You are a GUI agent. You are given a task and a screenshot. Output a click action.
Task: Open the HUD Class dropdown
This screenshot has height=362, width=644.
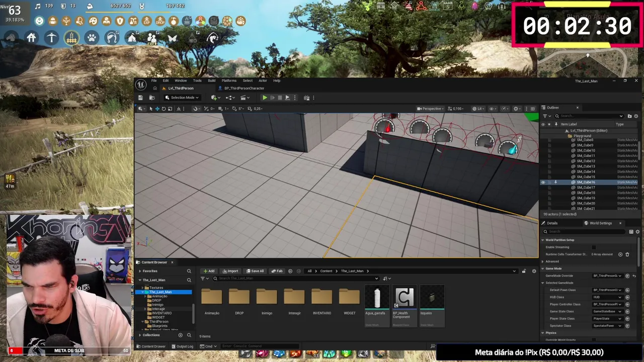pos(608,297)
